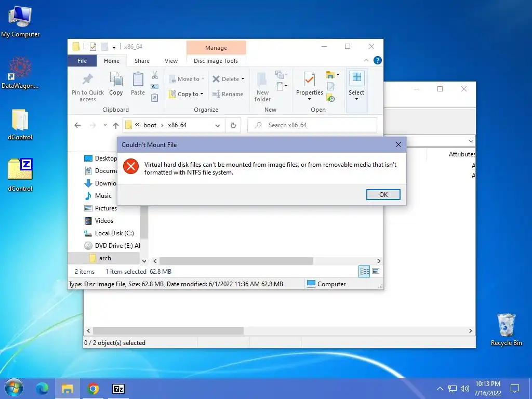
Task: Open 7-Zip from the taskbar
Action: click(118, 389)
